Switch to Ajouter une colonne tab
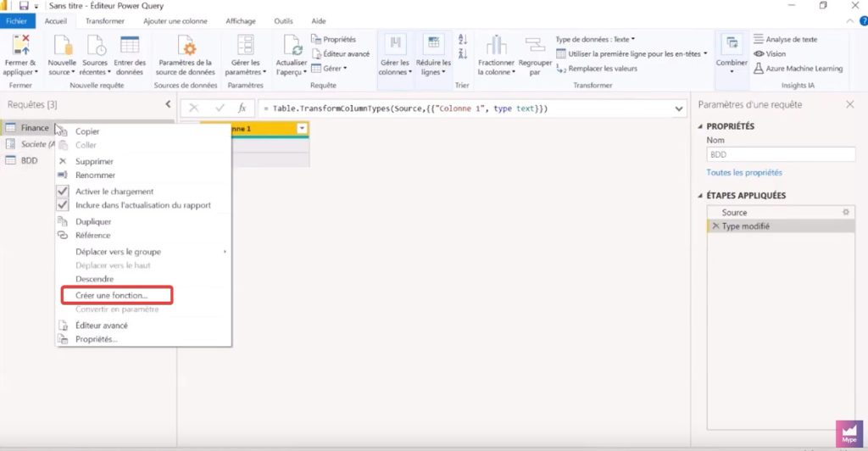The width and height of the screenshot is (868, 451). click(x=175, y=21)
